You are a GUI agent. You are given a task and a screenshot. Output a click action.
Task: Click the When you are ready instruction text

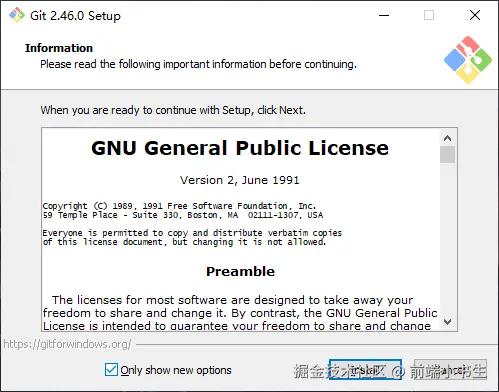[x=173, y=110]
